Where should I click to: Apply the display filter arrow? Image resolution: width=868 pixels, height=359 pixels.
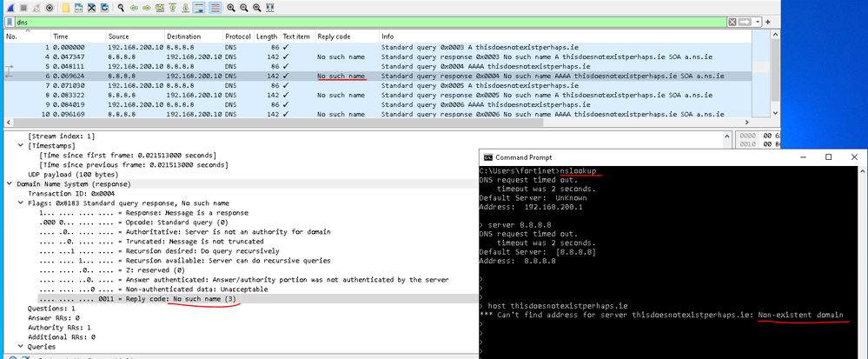tap(745, 22)
